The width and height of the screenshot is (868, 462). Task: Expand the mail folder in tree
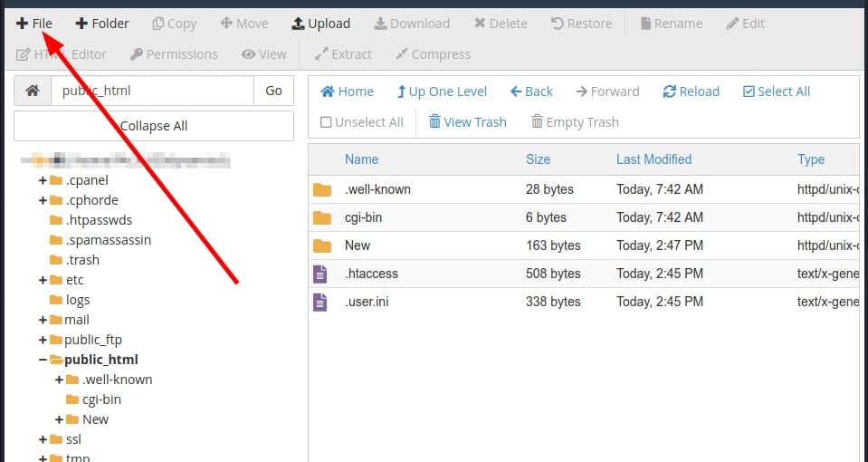pyautogui.click(x=43, y=320)
